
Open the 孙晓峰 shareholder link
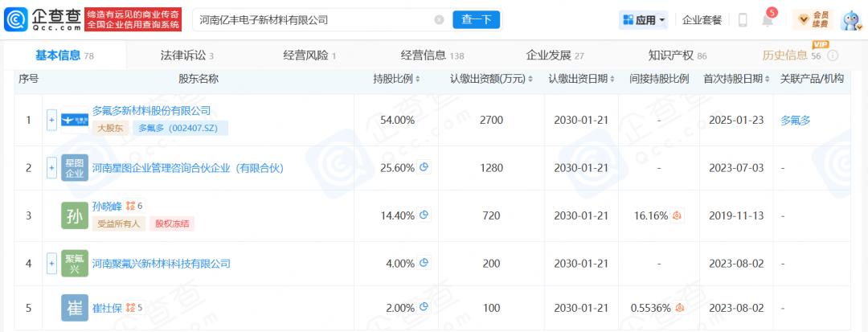point(107,207)
